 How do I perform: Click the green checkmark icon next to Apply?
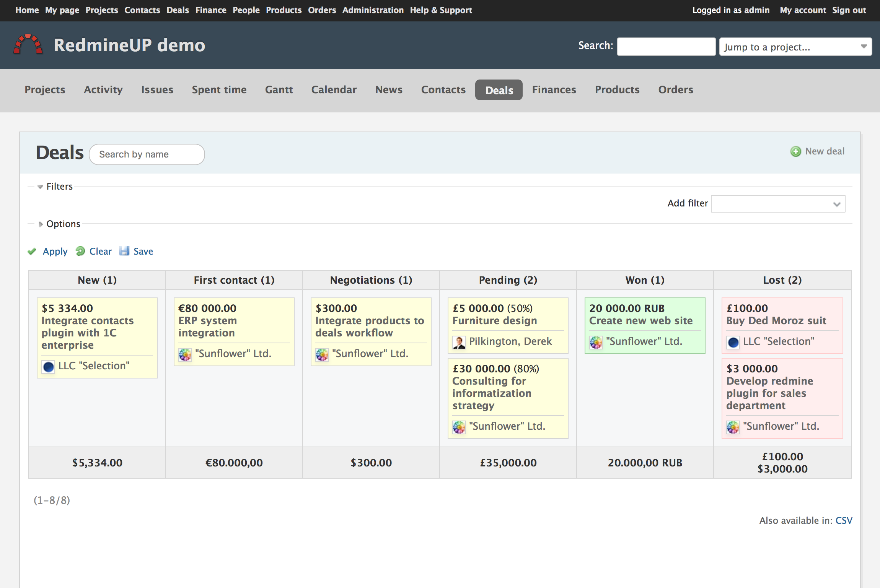click(x=32, y=251)
